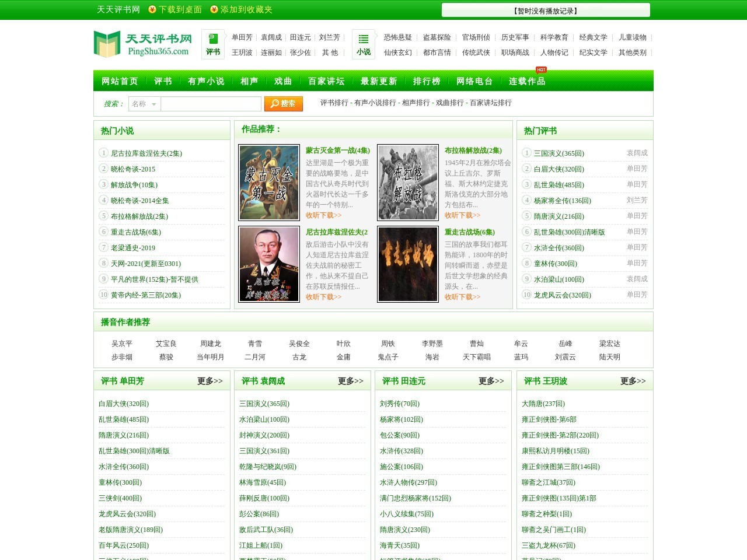Screen dimensions: 747x560
Task: Open the 名称 search type dropdown
Action: pos(144,104)
